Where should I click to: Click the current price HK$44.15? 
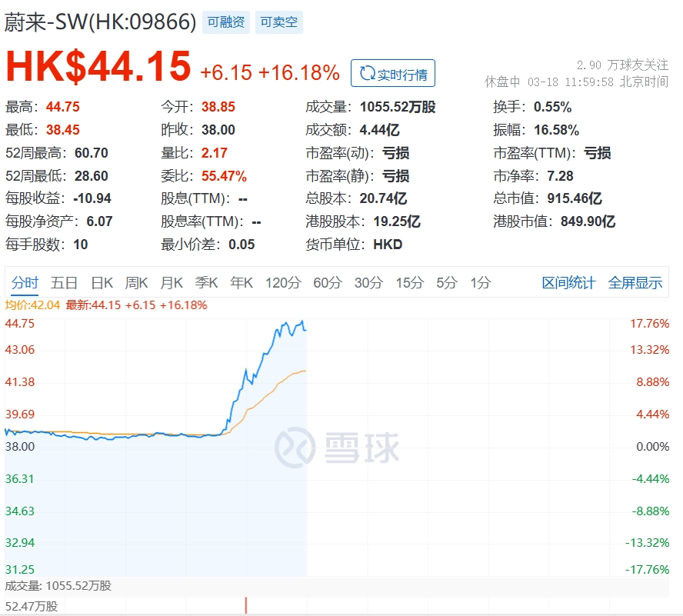tap(98, 66)
